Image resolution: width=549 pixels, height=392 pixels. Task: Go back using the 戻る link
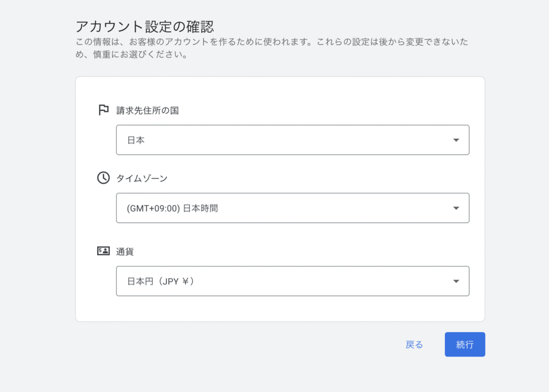414,345
